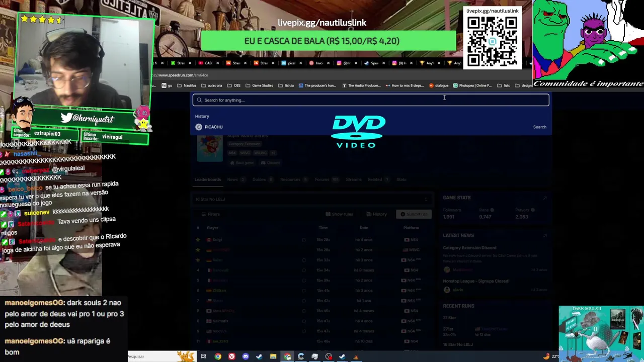Image resolution: width=644 pixels, height=362 pixels.
Task: Open the 'design' bookmarks folder
Action: point(523,85)
